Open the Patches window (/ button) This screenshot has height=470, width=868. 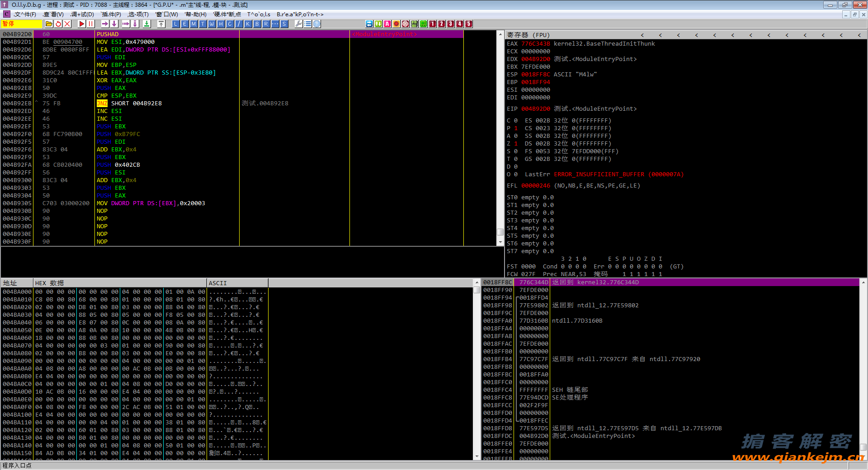click(239, 24)
